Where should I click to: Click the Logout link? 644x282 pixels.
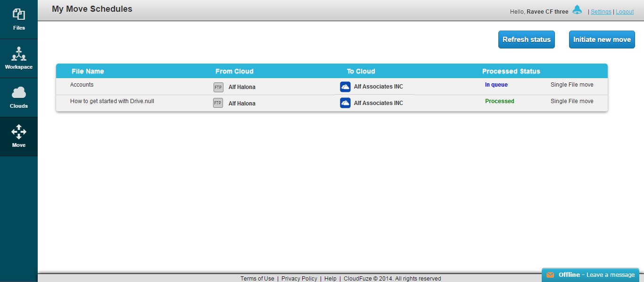pyautogui.click(x=625, y=12)
